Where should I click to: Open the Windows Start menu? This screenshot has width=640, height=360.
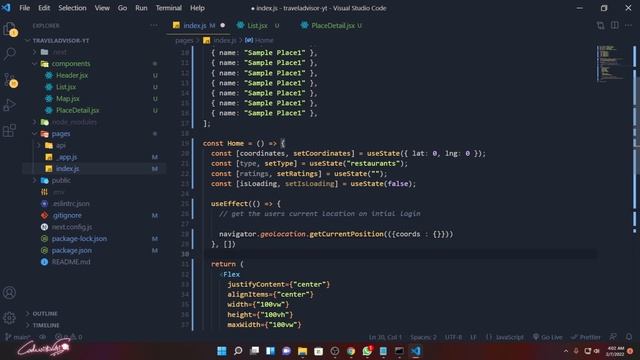222,351
